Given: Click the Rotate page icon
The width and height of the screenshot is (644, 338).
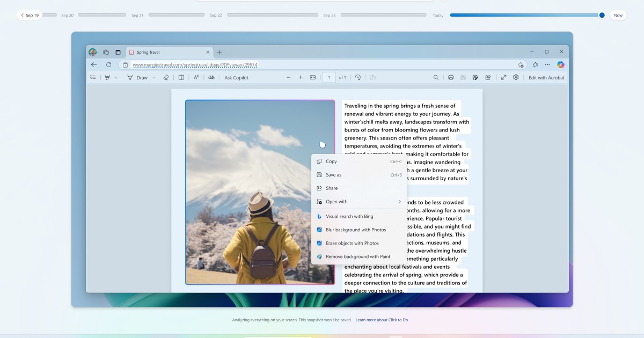Looking at the screenshot, I should coord(358,78).
